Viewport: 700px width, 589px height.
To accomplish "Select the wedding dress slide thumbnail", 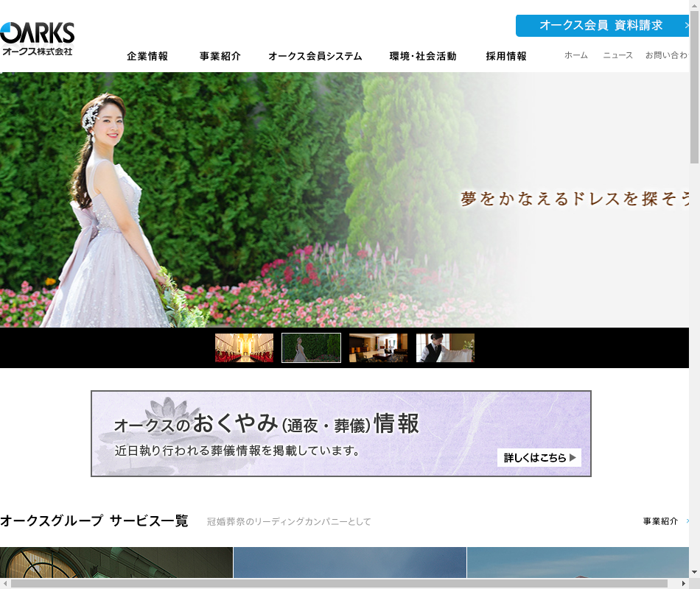I will tap(311, 348).
